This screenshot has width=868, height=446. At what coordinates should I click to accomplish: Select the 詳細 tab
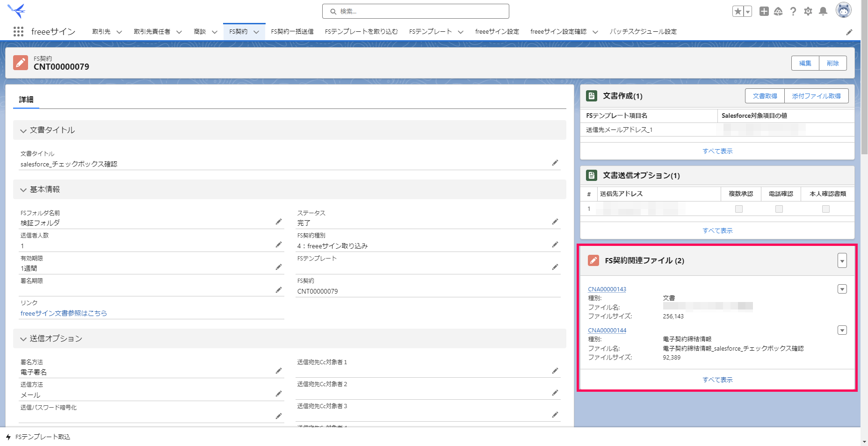click(26, 100)
